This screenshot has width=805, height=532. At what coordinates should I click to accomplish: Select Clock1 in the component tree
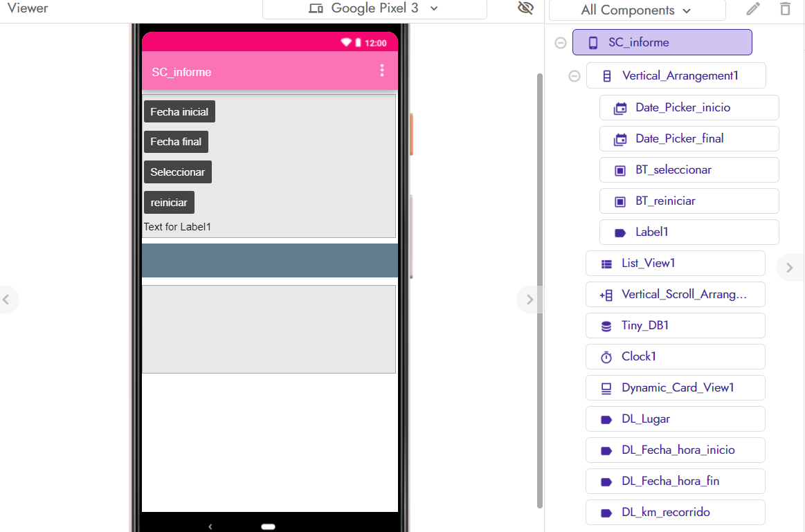pyautogui.click(x=675, y=356)
